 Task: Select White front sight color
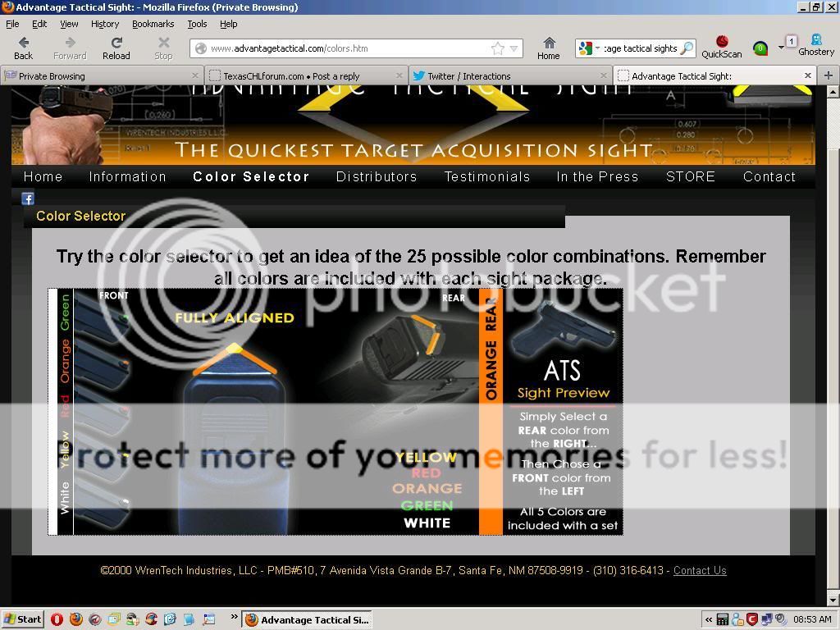click(x=65, y=498)
